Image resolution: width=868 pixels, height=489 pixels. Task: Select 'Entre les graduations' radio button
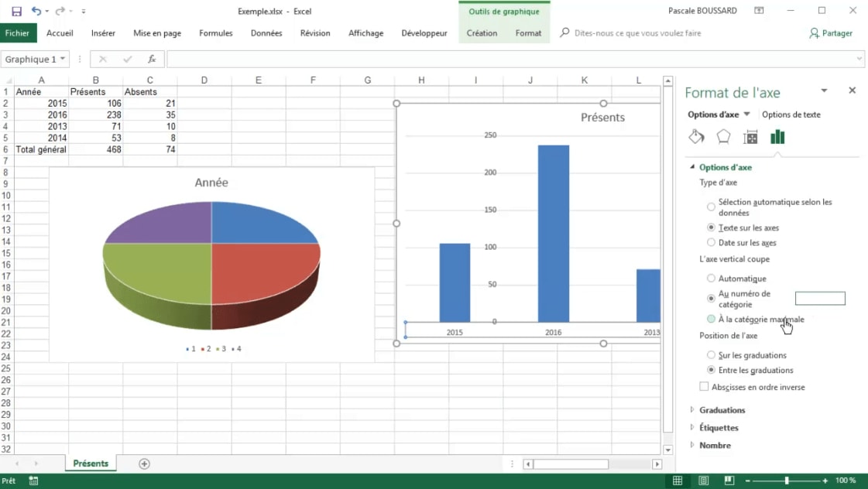711,370
